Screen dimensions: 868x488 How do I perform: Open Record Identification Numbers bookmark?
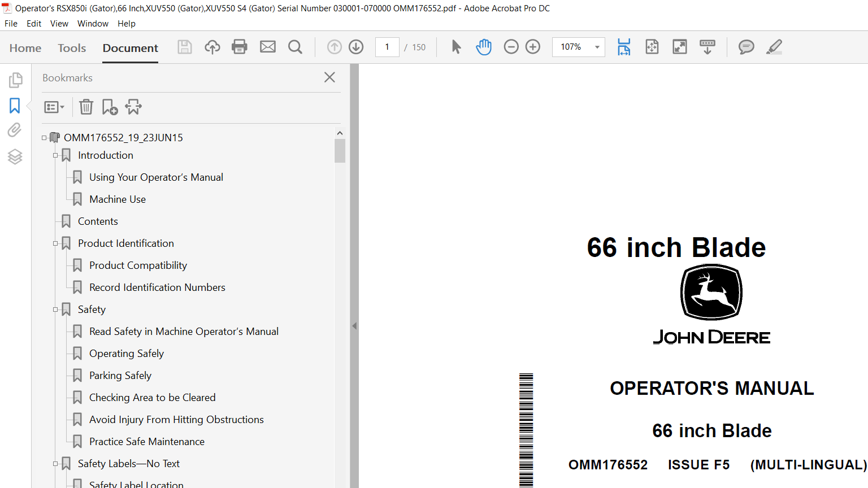157,287
